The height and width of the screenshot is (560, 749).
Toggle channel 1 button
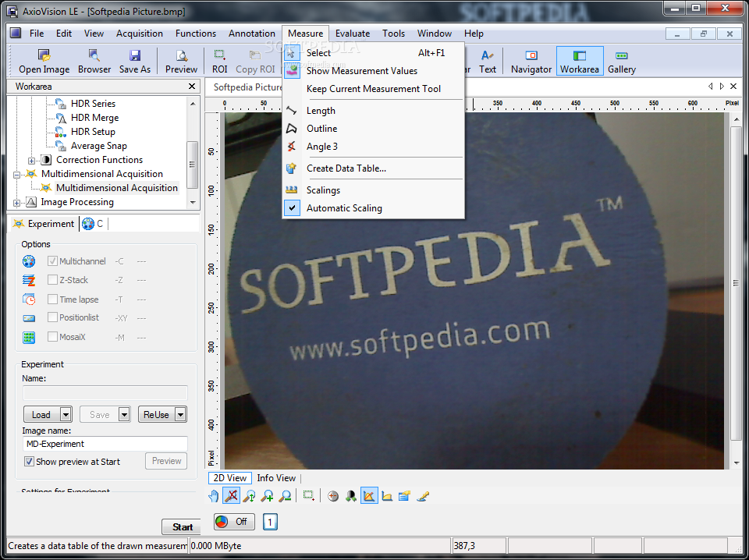[270, 522]
